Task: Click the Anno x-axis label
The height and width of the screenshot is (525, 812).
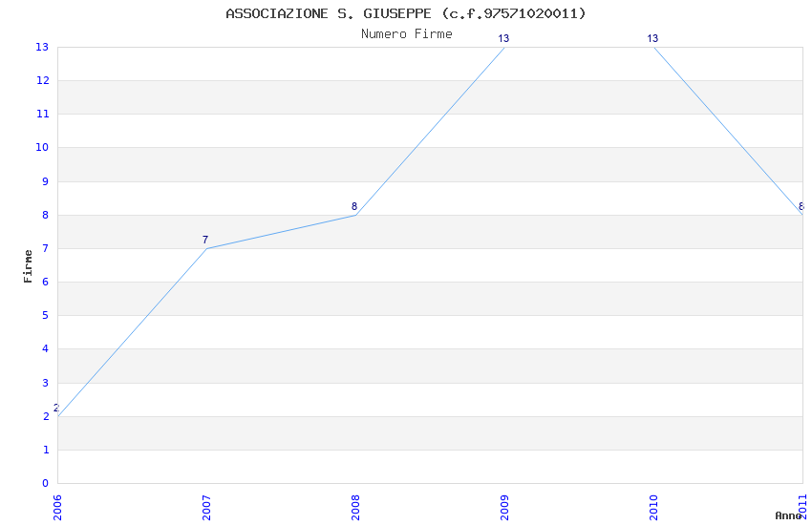Action: click(x=788, y=515)
